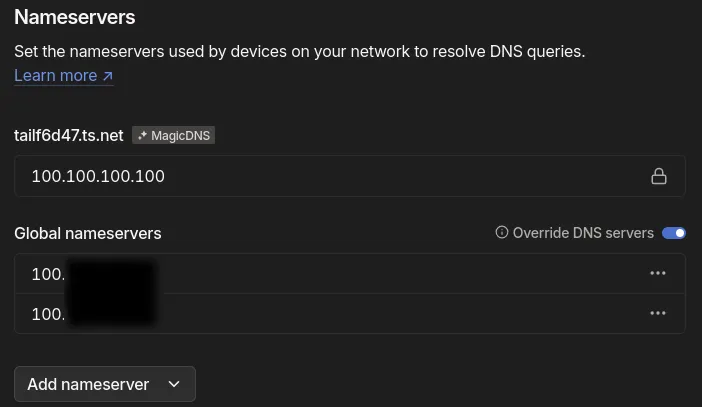Click the sparkle icon in MagicDNS badge
The image size is (702, 407).
click(142, 135)
